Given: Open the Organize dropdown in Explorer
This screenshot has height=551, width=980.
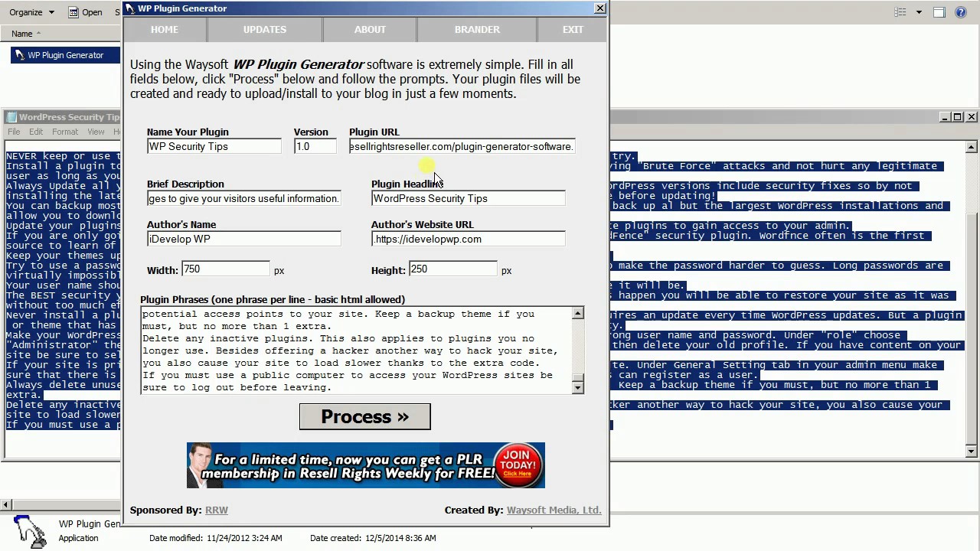Looking at the screenshot, I should tap(31, 12).
